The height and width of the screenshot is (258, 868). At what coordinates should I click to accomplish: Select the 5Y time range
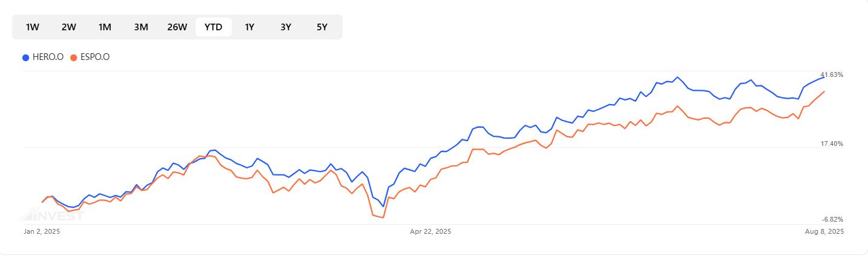[322, 27]
